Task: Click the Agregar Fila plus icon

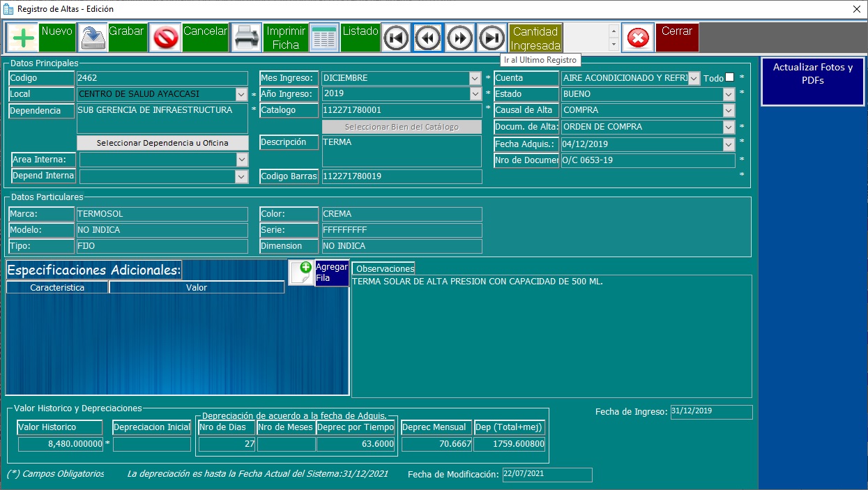Action: pyautogui.click(x=301, y=273)
